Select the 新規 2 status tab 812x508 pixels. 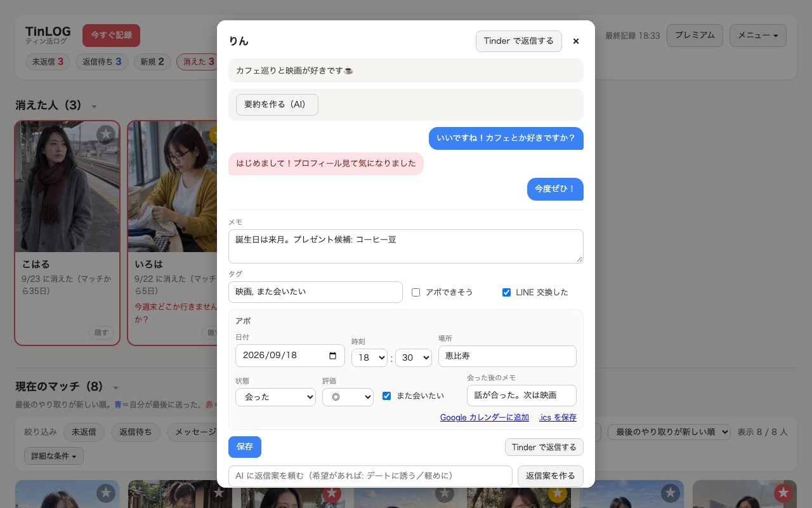click(152, 62)
